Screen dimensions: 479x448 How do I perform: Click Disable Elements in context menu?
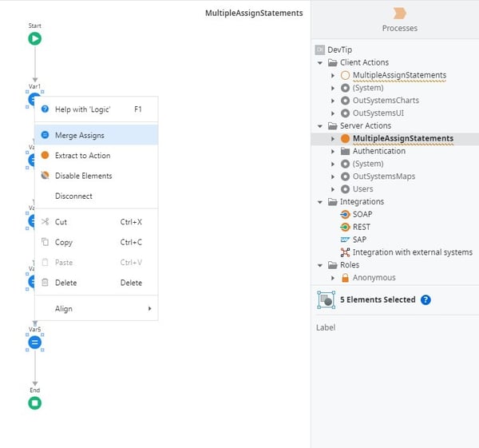coord(83,176)
